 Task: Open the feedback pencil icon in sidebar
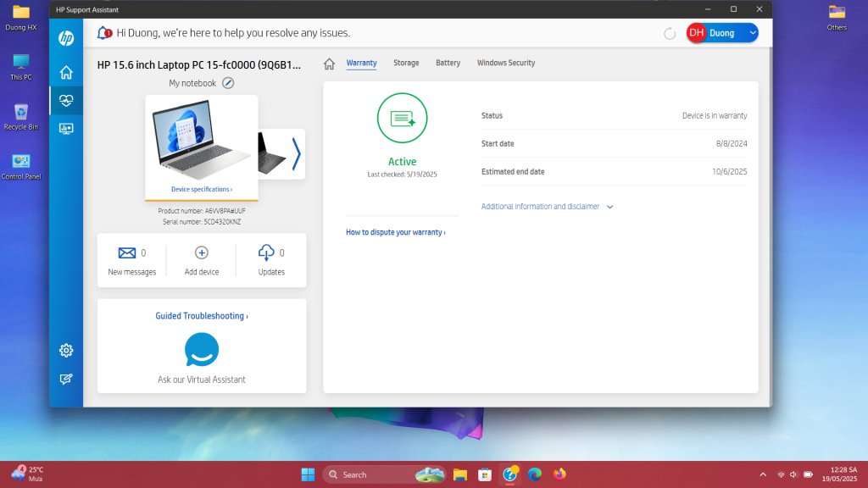point(66,379)
